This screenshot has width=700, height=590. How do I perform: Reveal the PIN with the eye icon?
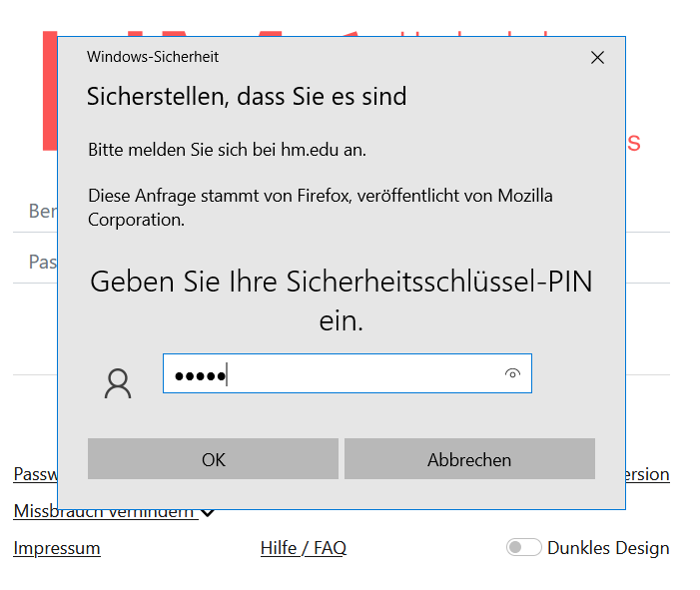pyautogui.click(x=513, y=374)
